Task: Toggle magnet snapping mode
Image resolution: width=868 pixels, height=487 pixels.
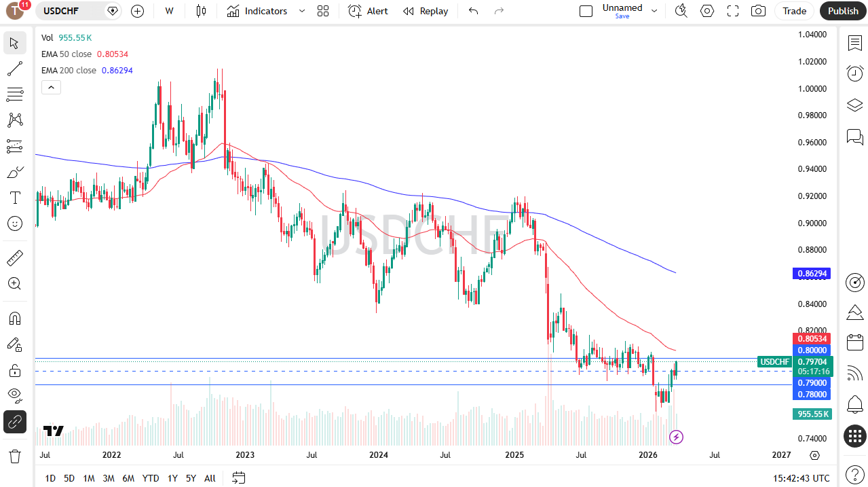Action: pyautogui.click(x=15, y=318)
